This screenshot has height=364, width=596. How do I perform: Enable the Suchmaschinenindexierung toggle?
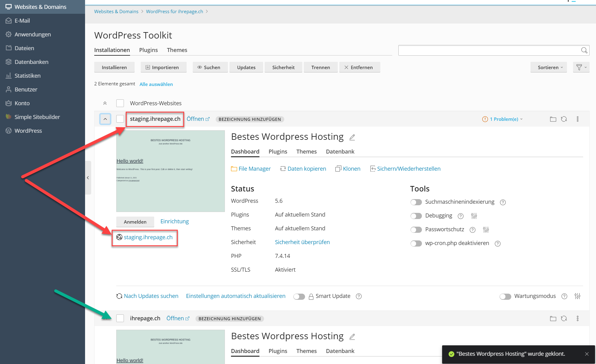click(x=416, y=202)
